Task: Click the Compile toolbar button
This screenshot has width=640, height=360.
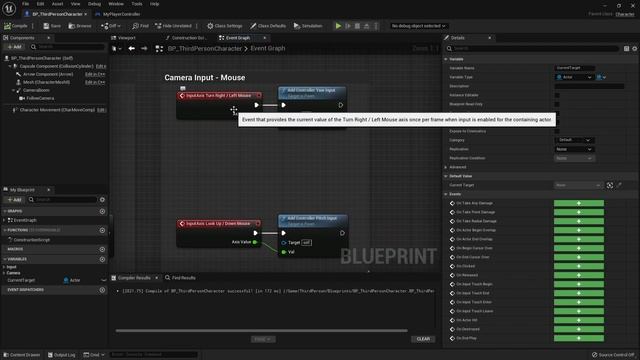Action: click(x=16, y=26)
